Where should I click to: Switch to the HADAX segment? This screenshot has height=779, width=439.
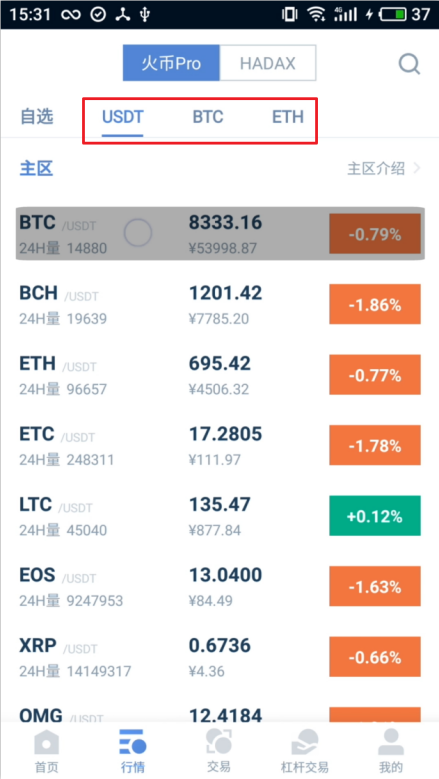268,63
